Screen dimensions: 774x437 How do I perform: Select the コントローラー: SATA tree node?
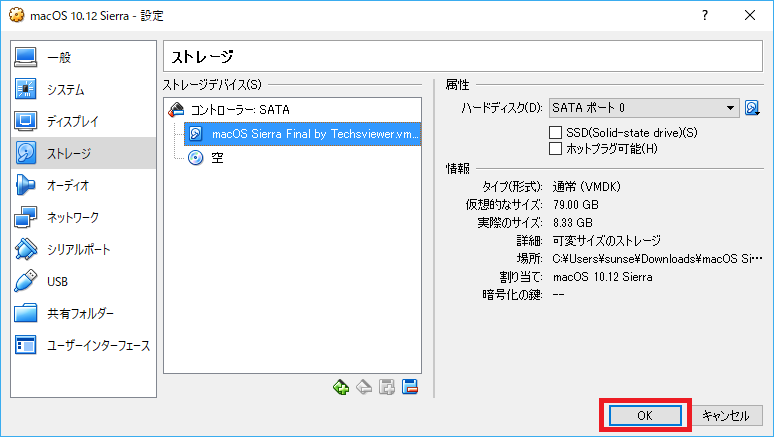pos(292,110)
